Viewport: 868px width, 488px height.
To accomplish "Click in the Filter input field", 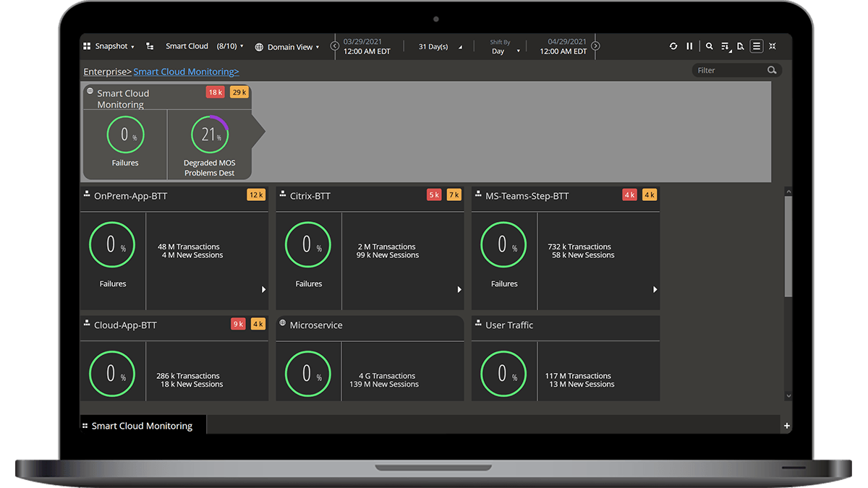I will click(729, 70).
